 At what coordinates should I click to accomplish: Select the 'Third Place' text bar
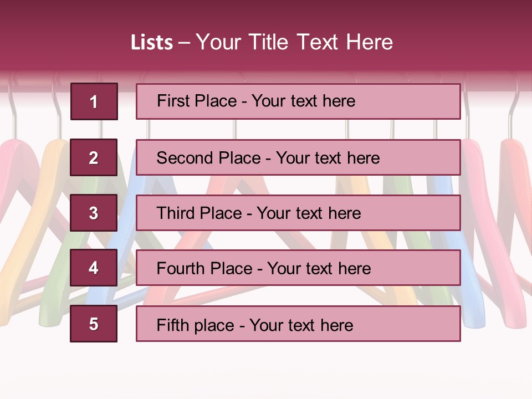[x=298, y=213]
